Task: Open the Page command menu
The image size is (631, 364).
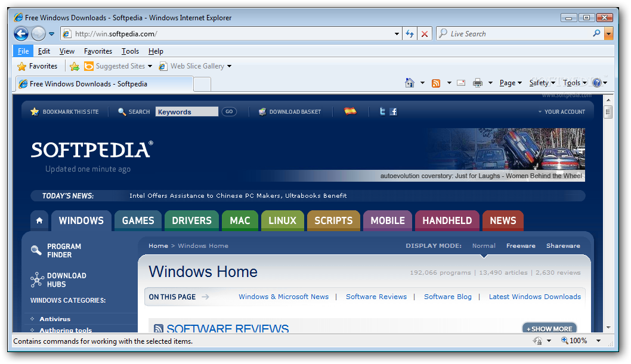Action: tap(511, 83)
